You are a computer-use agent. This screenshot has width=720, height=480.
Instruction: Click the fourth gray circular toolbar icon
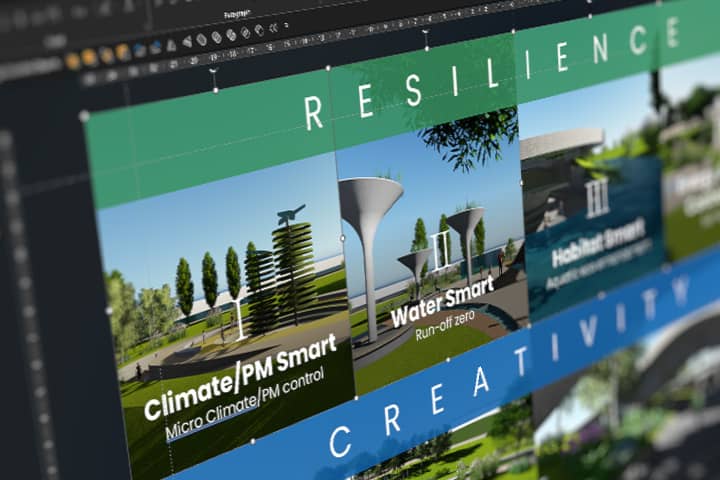point(246,33)
